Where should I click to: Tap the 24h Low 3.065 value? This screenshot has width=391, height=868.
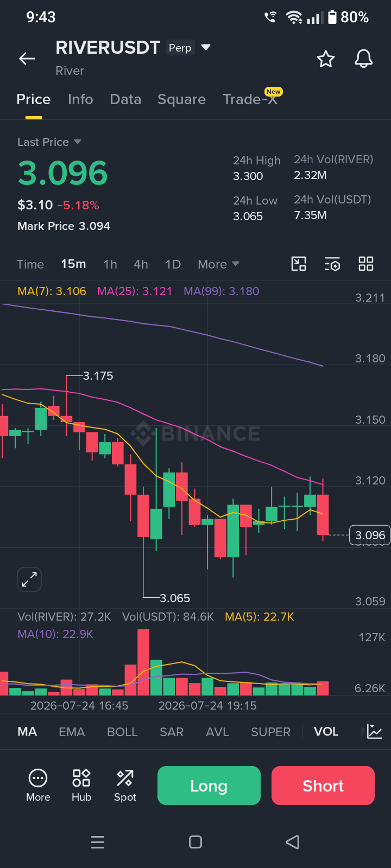[248, 216]
